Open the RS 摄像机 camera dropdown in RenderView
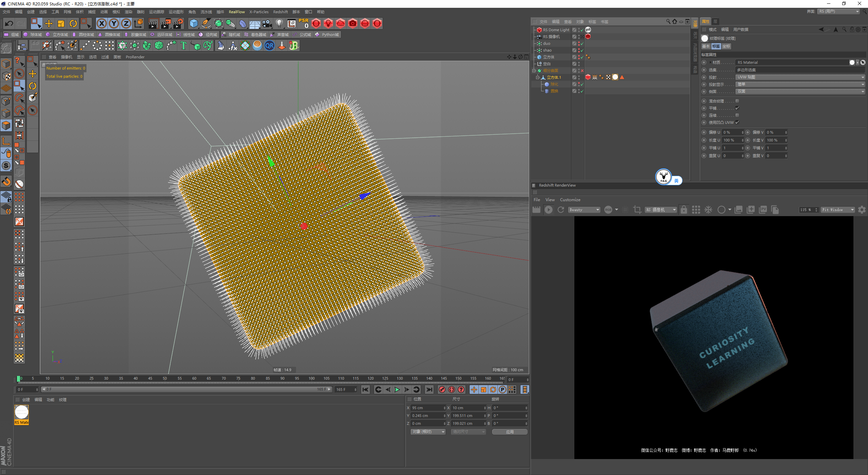868x475 pixels. [x=660, y=210]
